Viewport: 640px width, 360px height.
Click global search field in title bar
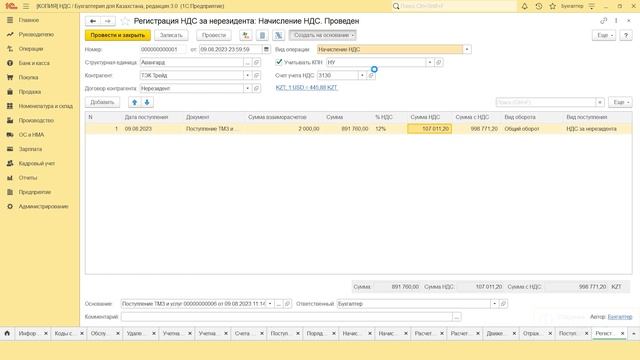coord(454,6)
